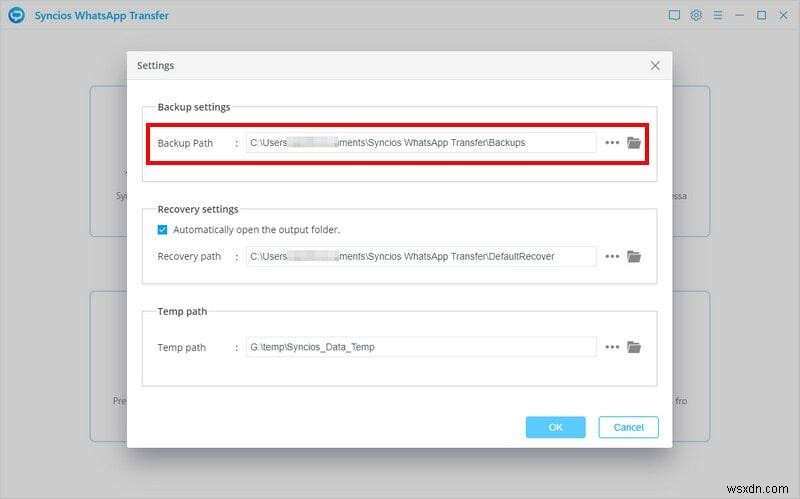Open the Temp path folder icon
Image resolution: width=800 pixels, height=499 pixels.
pyautogui.click(x=634, y=347)
